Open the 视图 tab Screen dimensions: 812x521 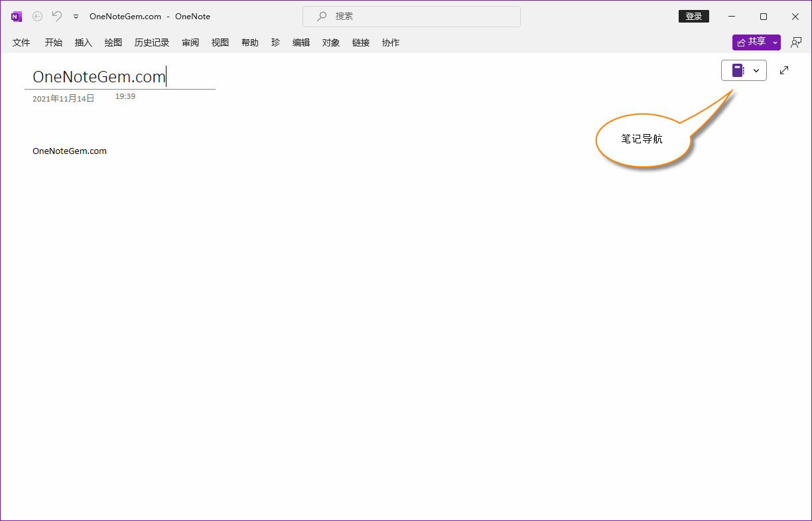(220, 42)
